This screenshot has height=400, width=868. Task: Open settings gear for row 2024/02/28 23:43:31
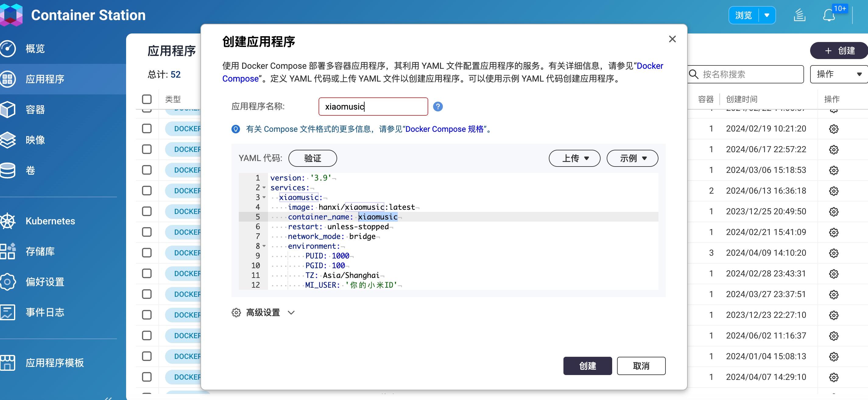click(x=834, y=274)
